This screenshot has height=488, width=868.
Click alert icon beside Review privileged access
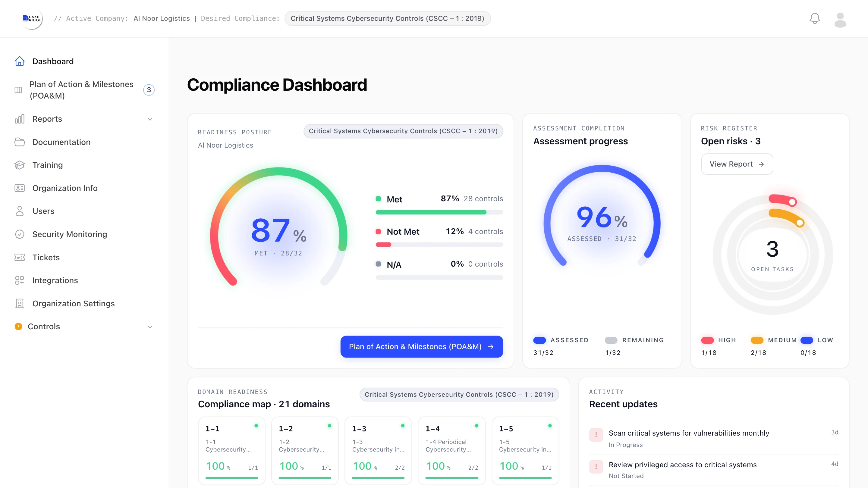click(596, 467)
